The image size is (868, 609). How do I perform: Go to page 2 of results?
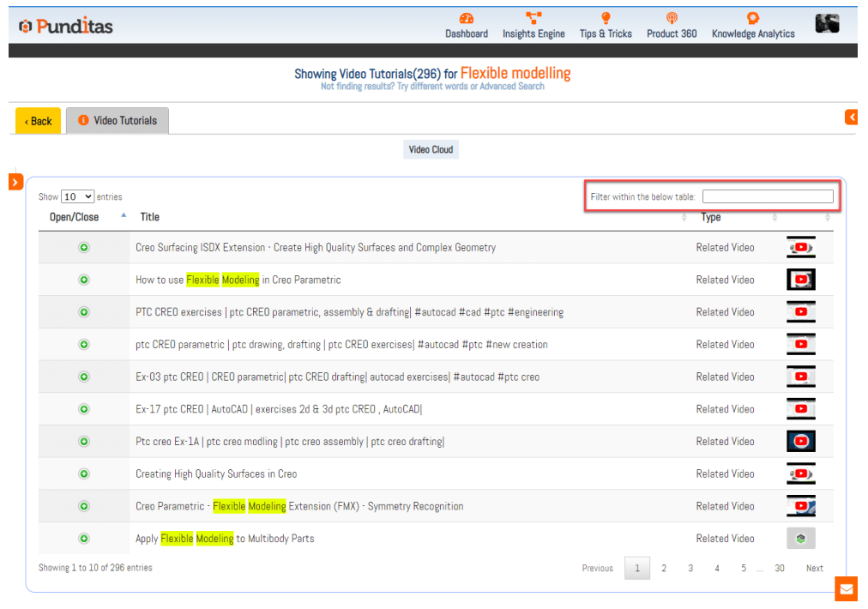[x=664, y=568]
